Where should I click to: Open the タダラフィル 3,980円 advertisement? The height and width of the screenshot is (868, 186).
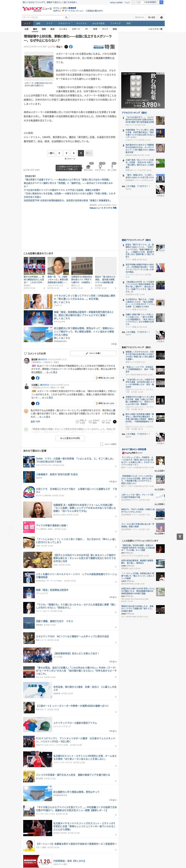[143, 90]
